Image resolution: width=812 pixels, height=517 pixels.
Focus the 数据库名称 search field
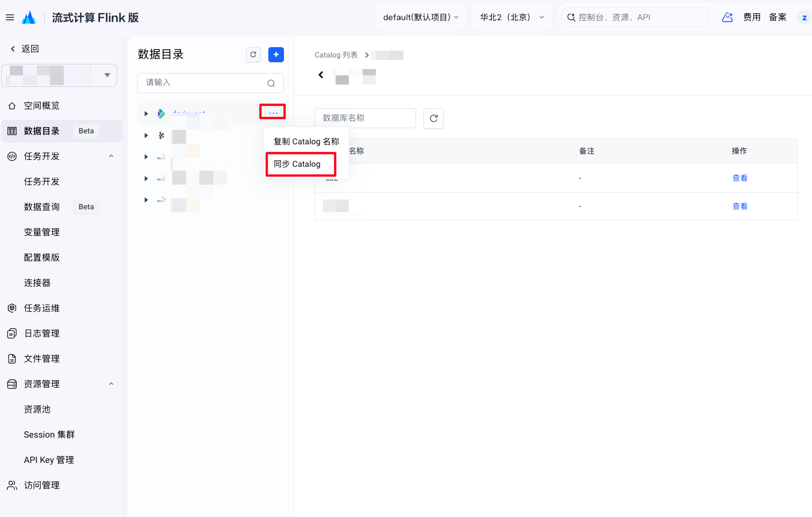(365, 118)
